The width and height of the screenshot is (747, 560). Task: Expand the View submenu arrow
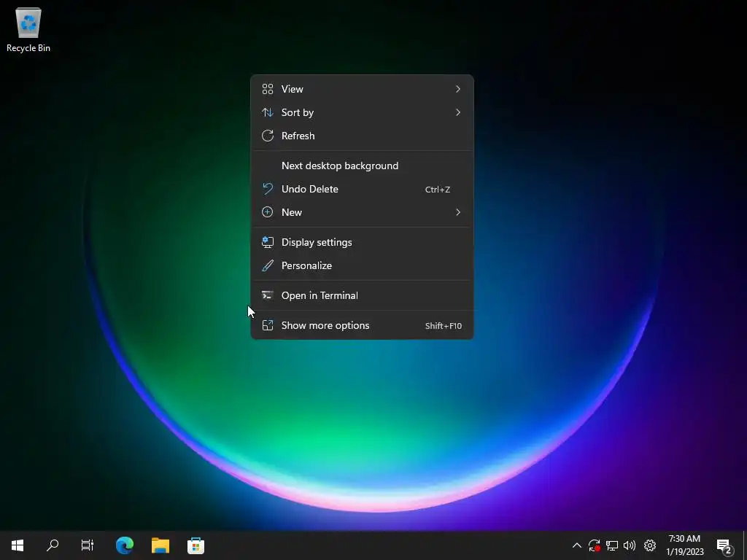tap(458, 89)
